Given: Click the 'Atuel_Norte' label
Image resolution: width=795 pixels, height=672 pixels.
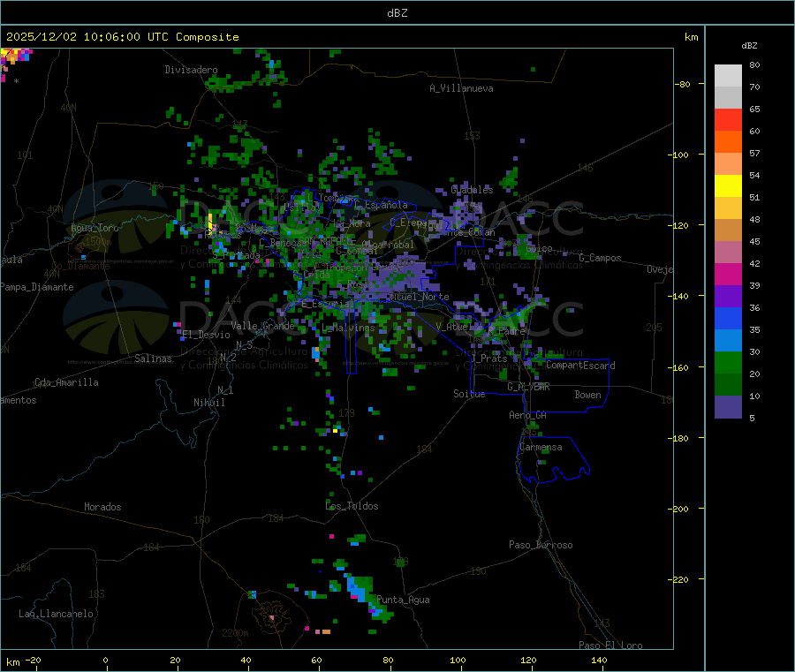Looking at the screenshot, I should [420, 297].
